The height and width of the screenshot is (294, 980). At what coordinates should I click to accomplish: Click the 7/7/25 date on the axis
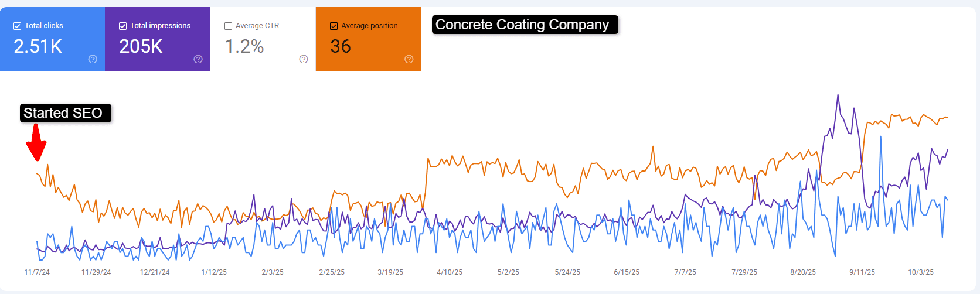coord(685,272)
